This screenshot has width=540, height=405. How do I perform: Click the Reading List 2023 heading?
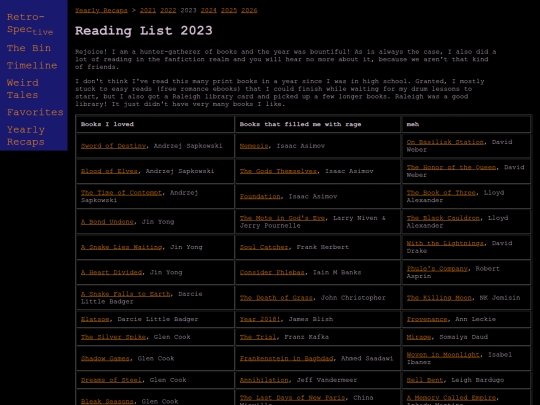click(144, 31)
